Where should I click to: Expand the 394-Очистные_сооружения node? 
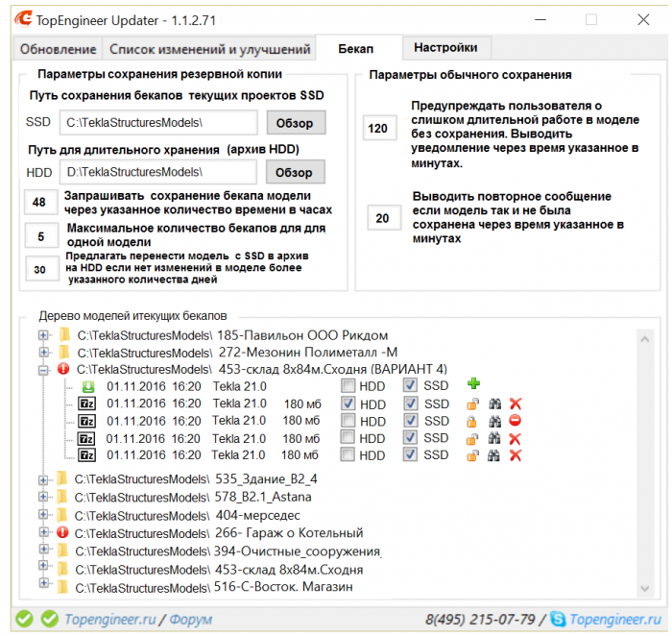pos(43,549)
